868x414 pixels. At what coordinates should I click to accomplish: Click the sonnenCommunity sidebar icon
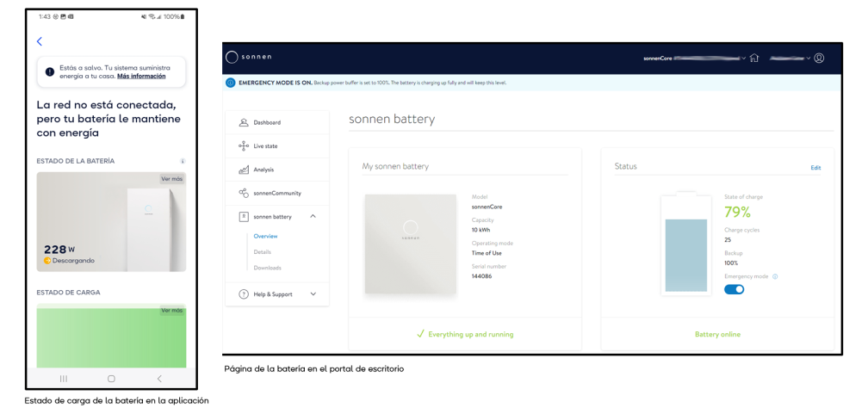coord(243,193)
